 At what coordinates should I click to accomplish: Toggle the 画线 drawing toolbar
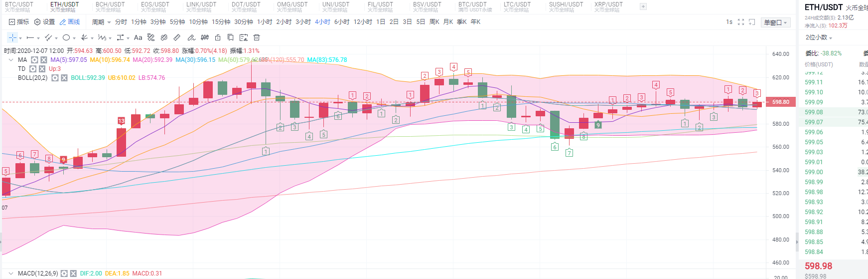coord(70,22)
